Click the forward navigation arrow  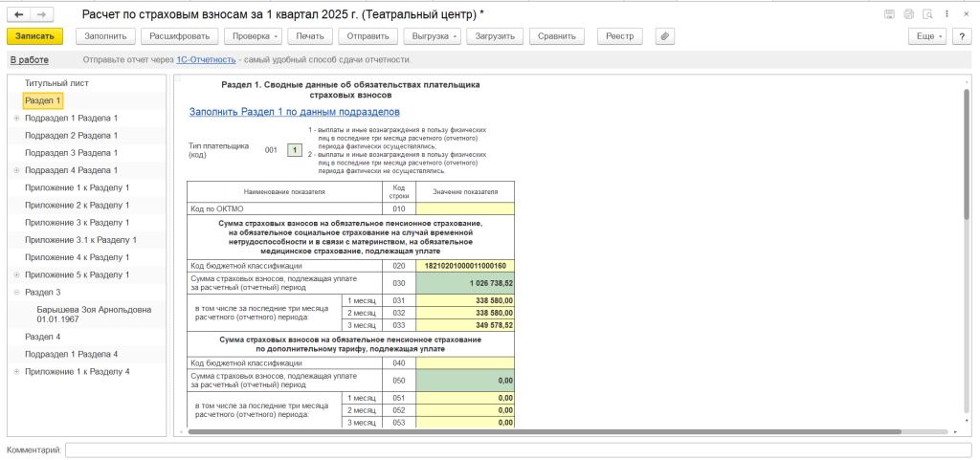(x=41, y=15)
